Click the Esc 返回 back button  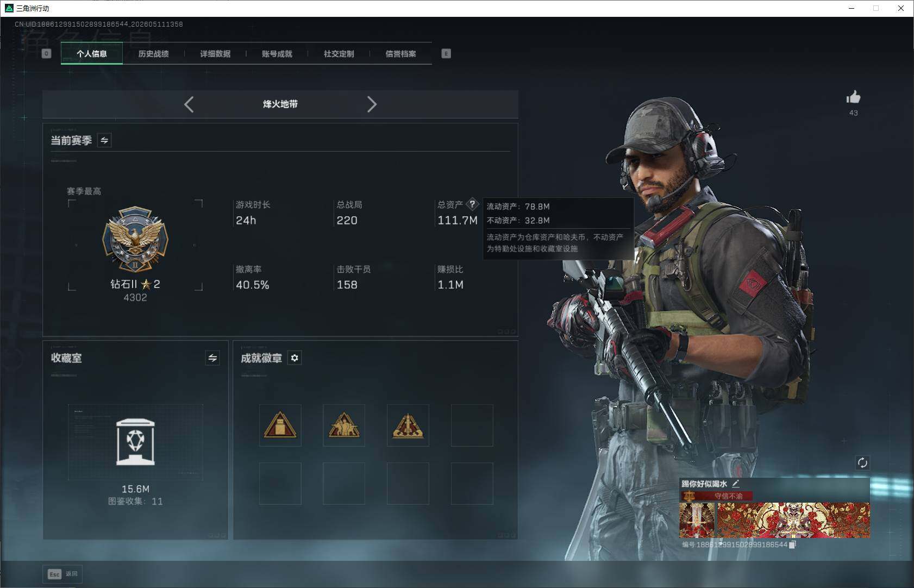click(62, 574)
